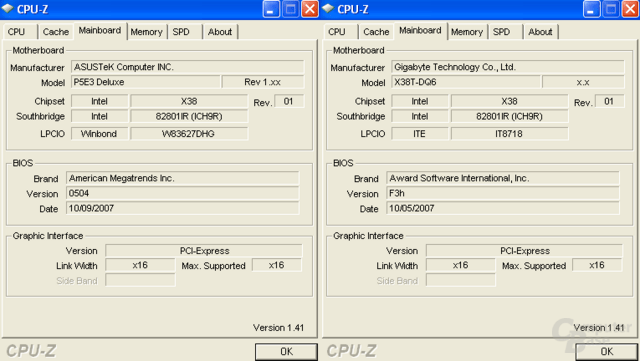Switch to Cache tab in left window
This screenshot has height=361, width=640.
click(x=56, y=32)
